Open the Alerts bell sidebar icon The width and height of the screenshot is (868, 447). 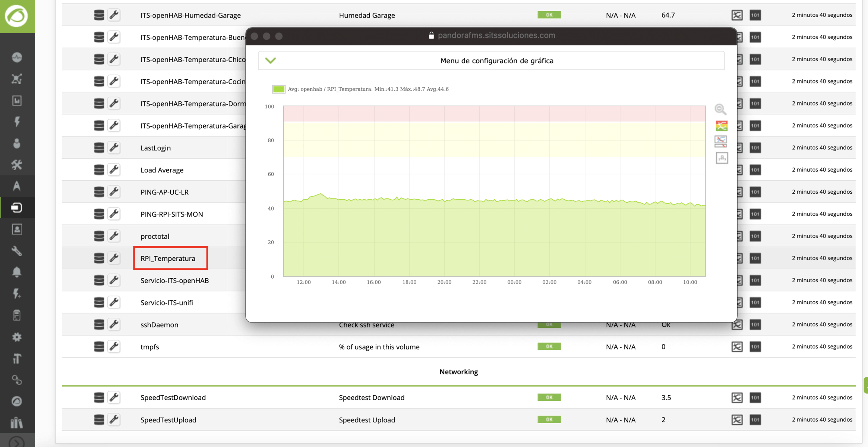coord(17,272)
